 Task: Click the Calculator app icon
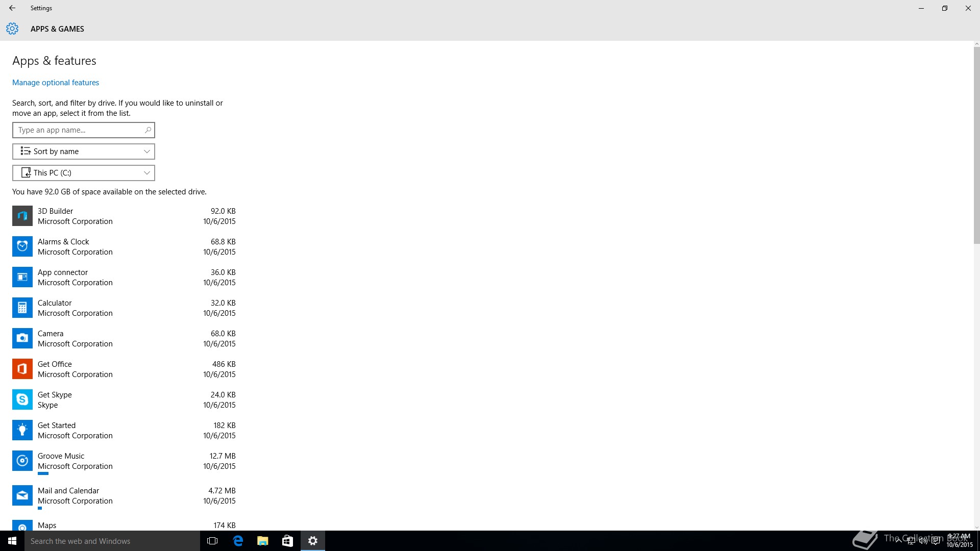tap(22, 308)
